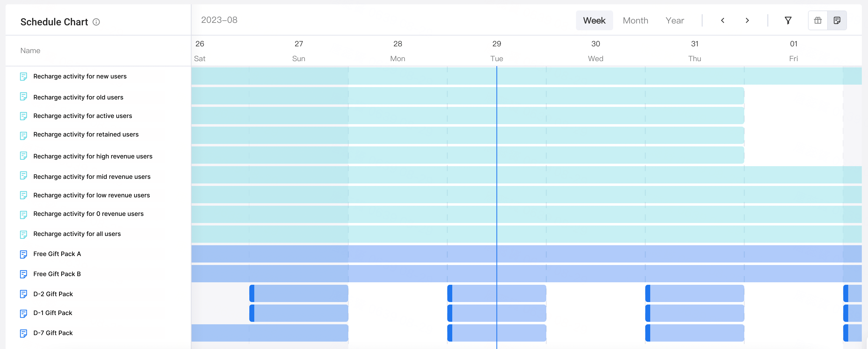The image size is (868, 349).
Task: Click the icon next to D-7 Gift Pack
Action: coord(23,334)
